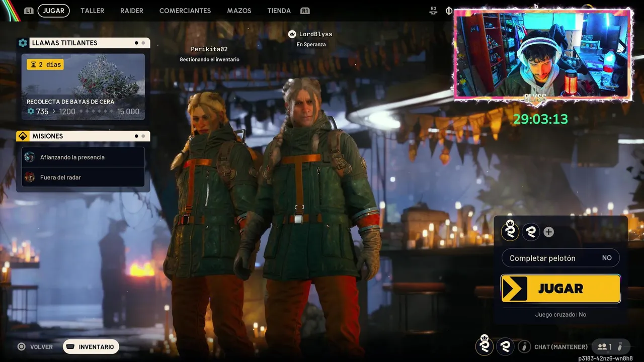The width and height of the screenshot is (644, 362).
Task: Click the R1 next-tab indicator
Action: click(x=305, y=11)
